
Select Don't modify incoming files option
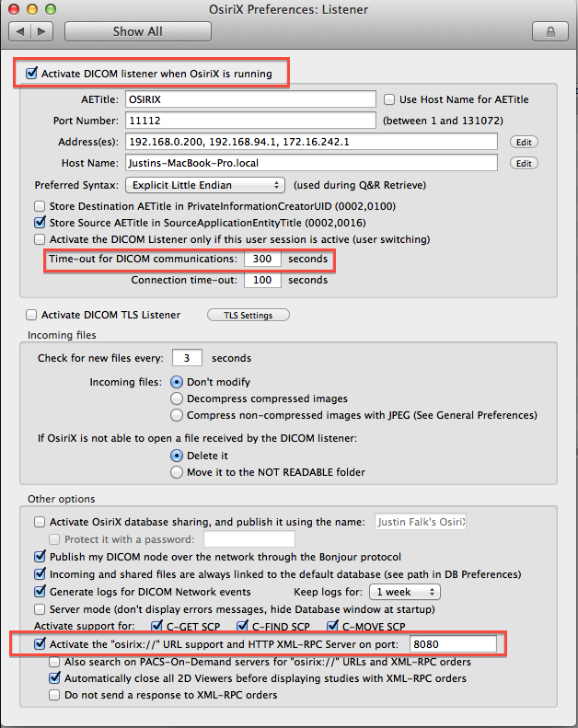pyautogui.click(x=177, y=382)
